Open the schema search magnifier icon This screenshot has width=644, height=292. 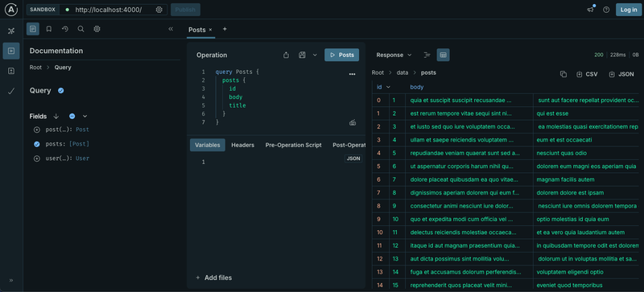tap(81, 29)
